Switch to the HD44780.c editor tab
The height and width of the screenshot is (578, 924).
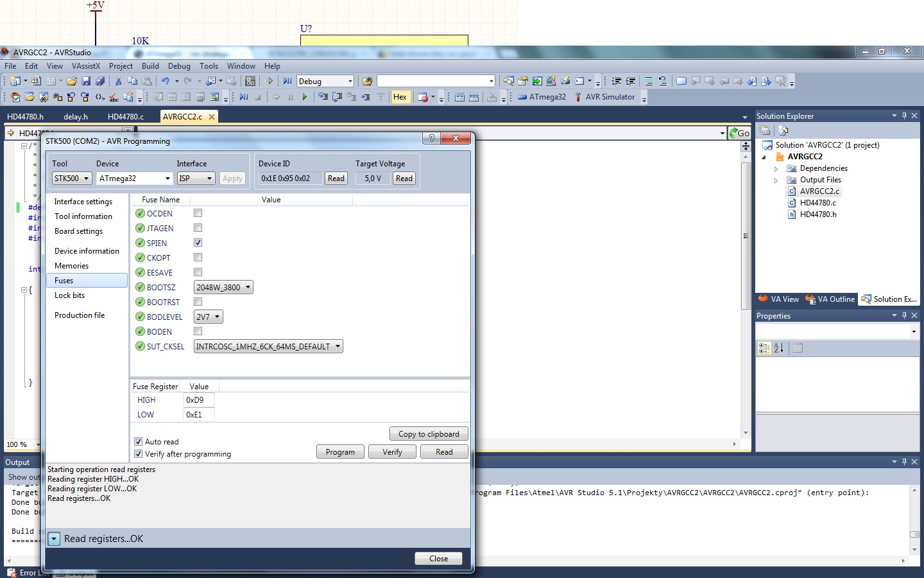tap(126, 117)
